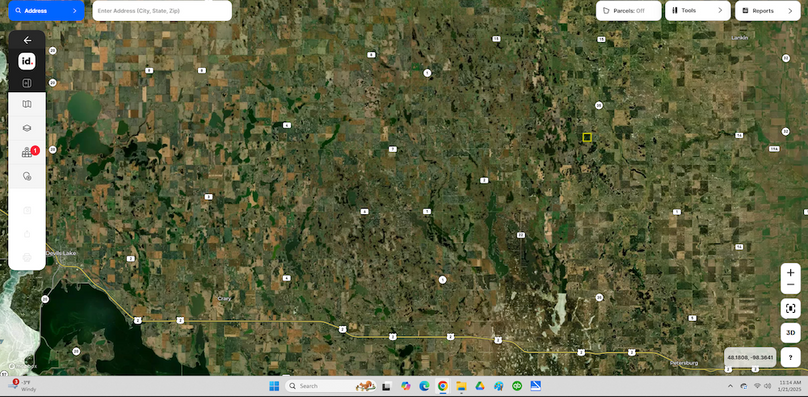Image resolution: width=808 pixels, height=397 pixels.
Task: Zoom out with the minus button
Action: pyautogui.click(x=790, y=285)
